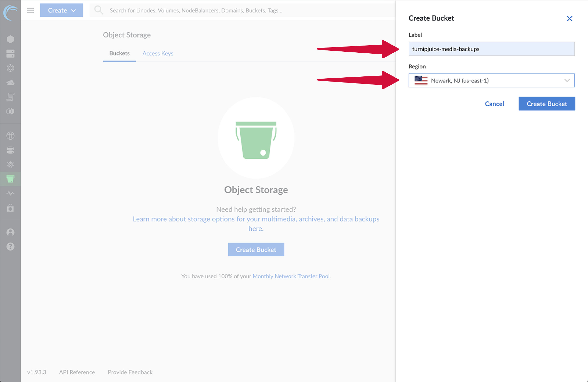Open Marketplace via the shopping-bag sidebar icon

(x=10, y=208)
